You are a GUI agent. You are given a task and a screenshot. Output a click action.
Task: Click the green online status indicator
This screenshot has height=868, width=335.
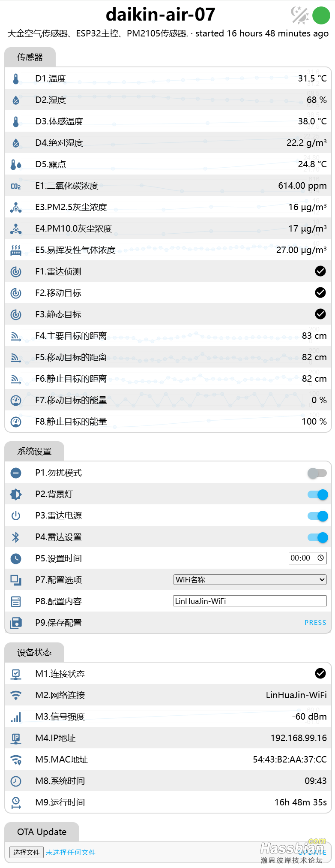321,15
